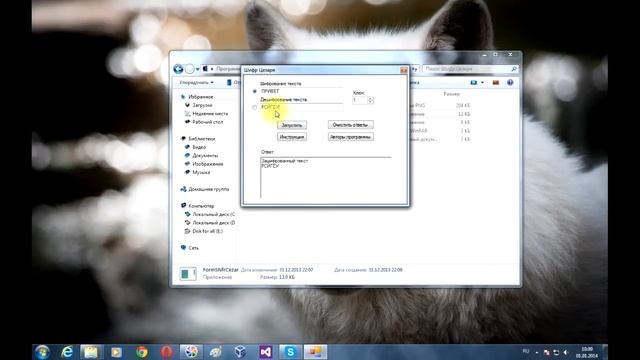Select the Шифрование текста radio button
The image size is (640, 360).
point(255,91)
